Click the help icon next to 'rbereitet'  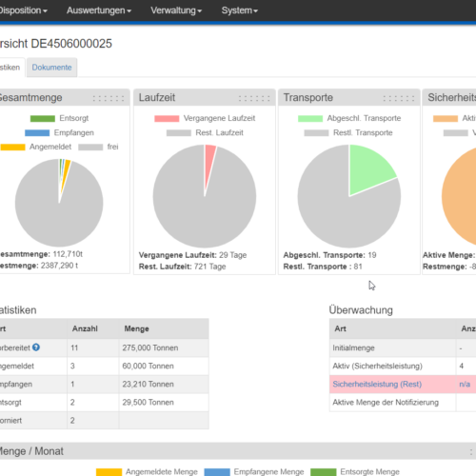point(36,347)
